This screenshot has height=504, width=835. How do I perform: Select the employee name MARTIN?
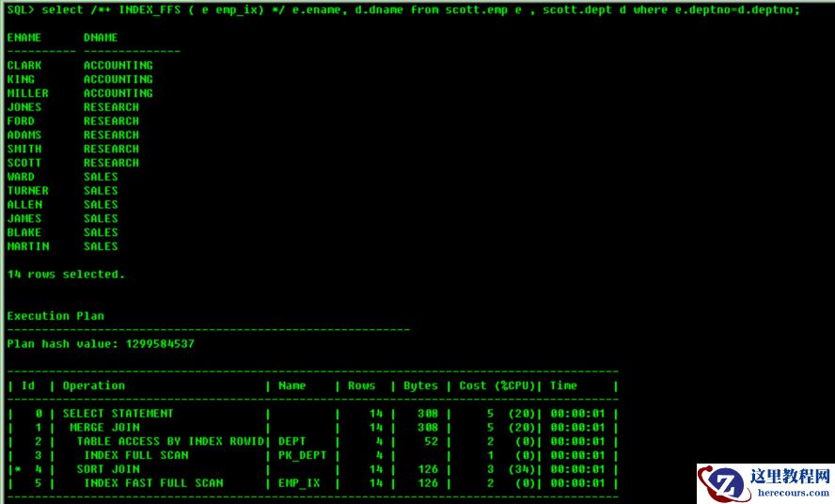coord(27,246)
